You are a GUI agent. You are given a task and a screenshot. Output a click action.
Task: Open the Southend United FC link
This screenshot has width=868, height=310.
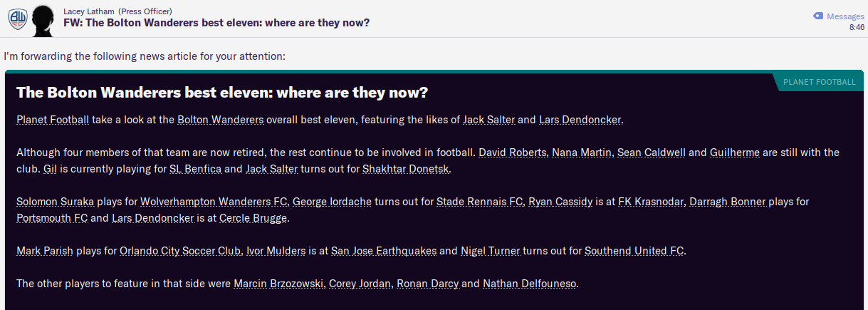(x=634, y=251)
